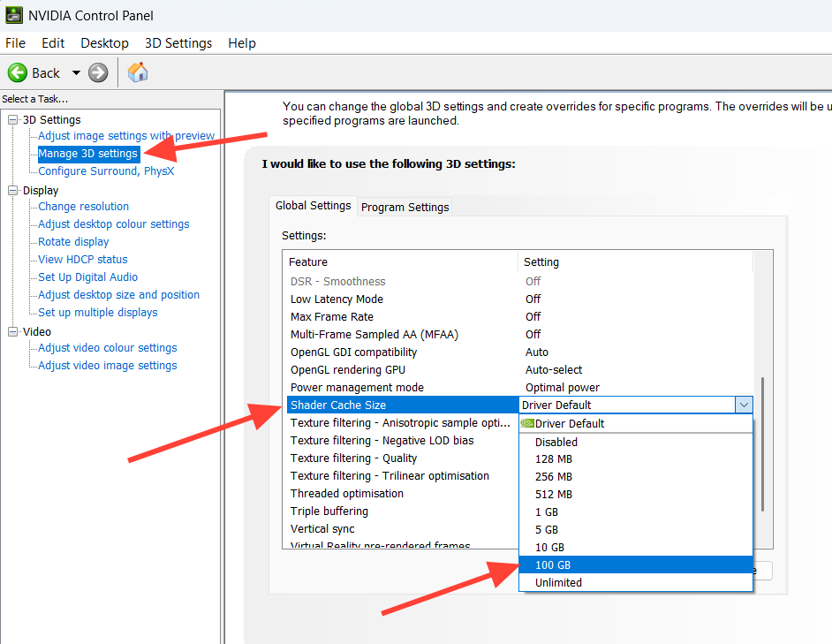This screenshot has width=832, height=644.
Task: Open the Desktop menu
Action: click(103, 42)
